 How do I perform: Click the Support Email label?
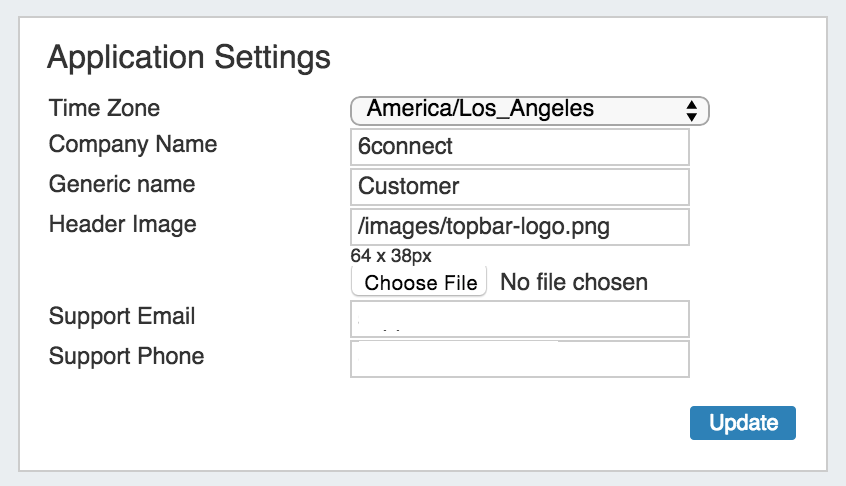click(x=122, y=317)
